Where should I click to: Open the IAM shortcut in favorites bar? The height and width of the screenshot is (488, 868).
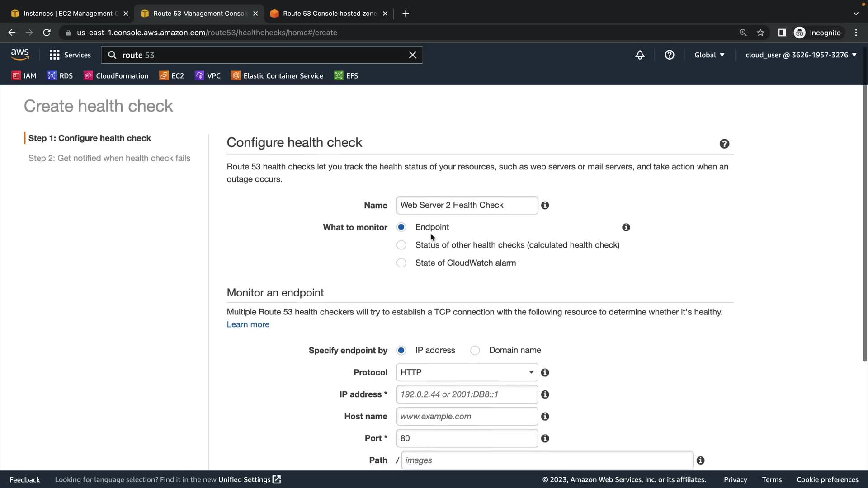click(x=24, y=76)
